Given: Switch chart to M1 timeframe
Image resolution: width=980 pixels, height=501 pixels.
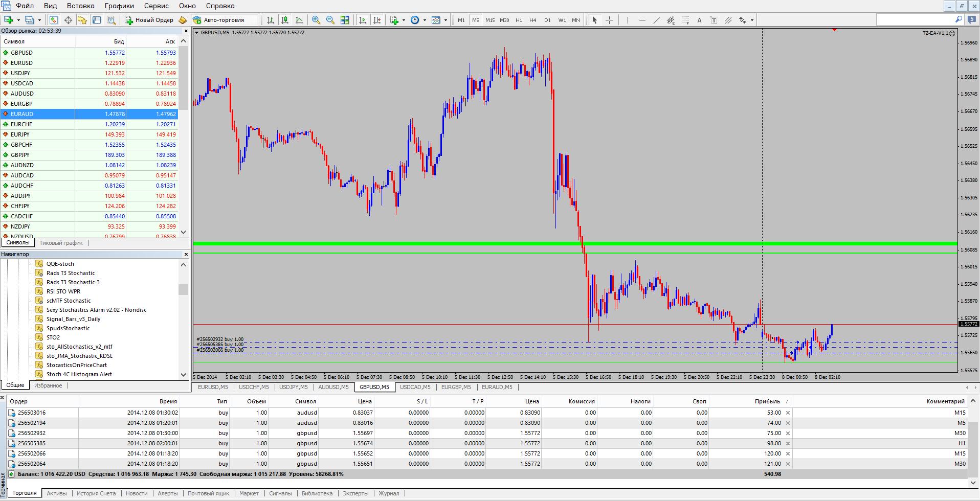Looking at the screenshot, I should click(x=461, y=20).
